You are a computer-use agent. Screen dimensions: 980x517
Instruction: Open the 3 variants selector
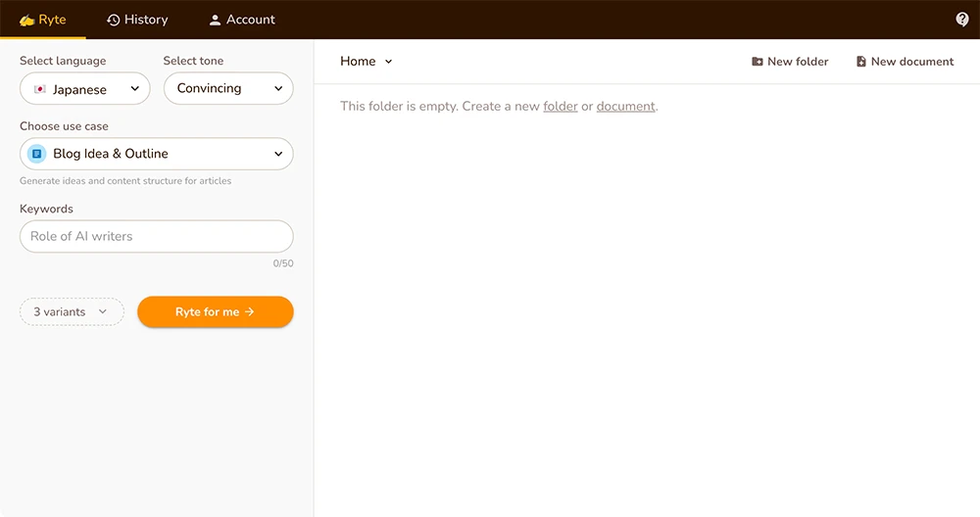72,311
